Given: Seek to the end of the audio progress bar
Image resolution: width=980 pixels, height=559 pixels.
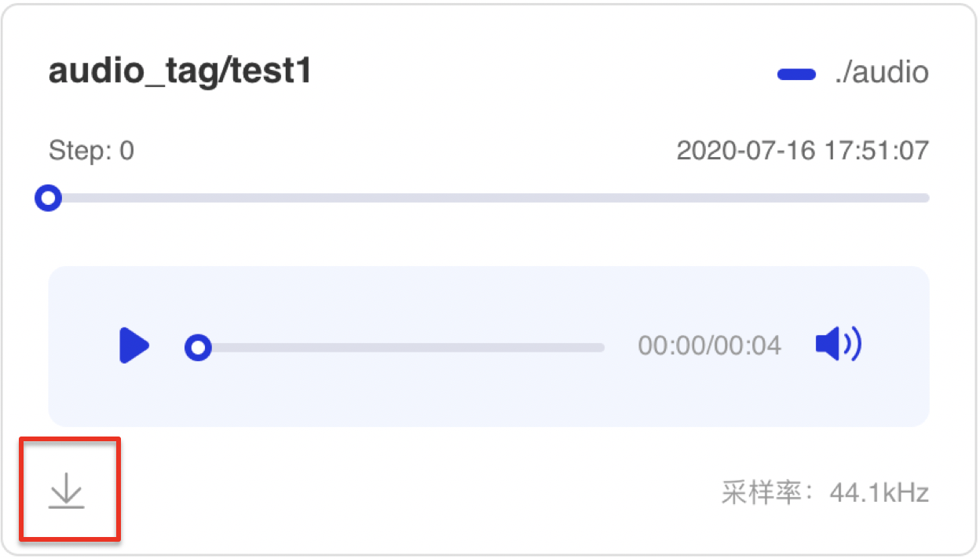Looking at the screenshot, I should point(602,347).
